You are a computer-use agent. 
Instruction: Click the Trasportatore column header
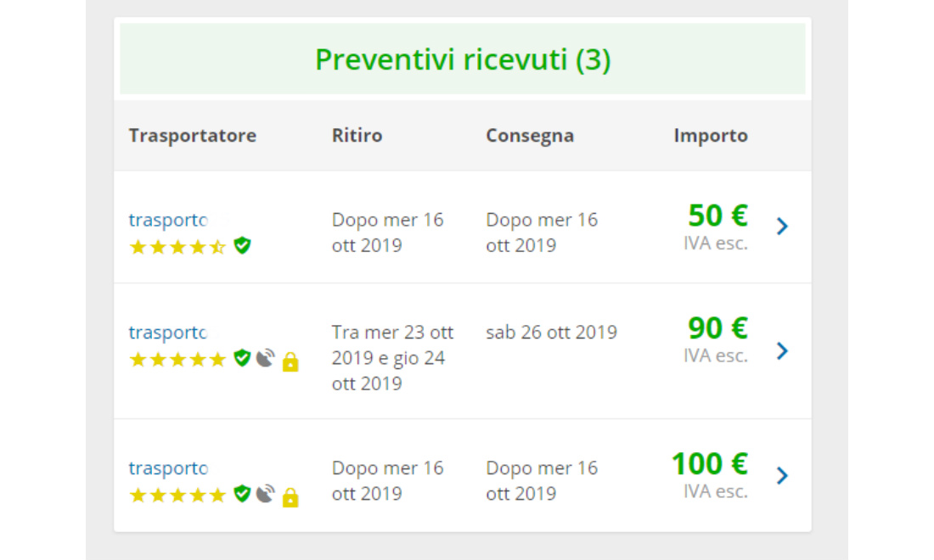point(193,136)
